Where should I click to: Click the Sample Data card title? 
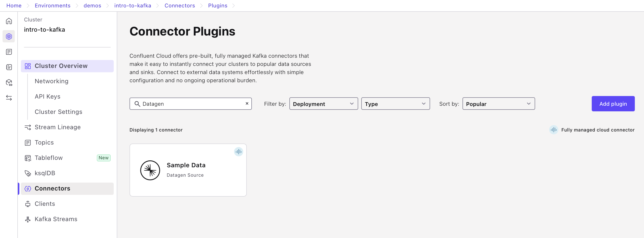[x=186, y=165]
